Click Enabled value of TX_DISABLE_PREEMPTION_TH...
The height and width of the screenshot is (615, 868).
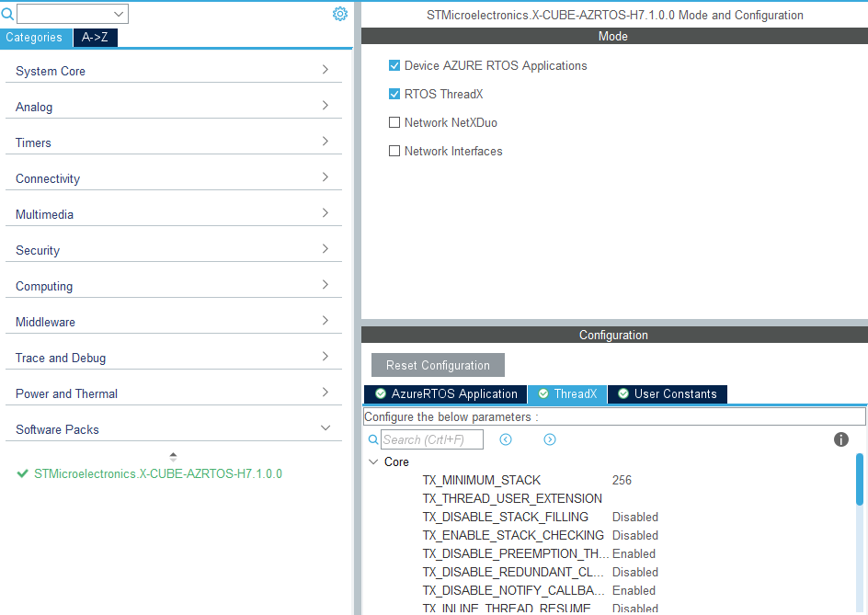(x=634, y=553)
